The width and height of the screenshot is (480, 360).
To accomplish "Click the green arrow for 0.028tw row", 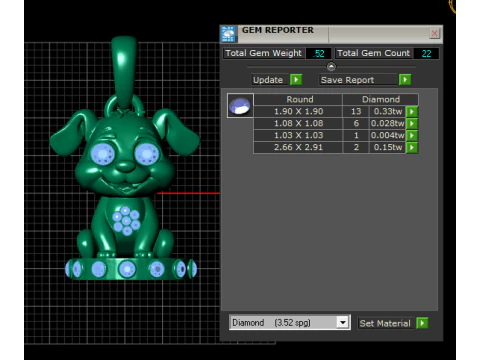I will pyautogui.click(x=412, y=123).
